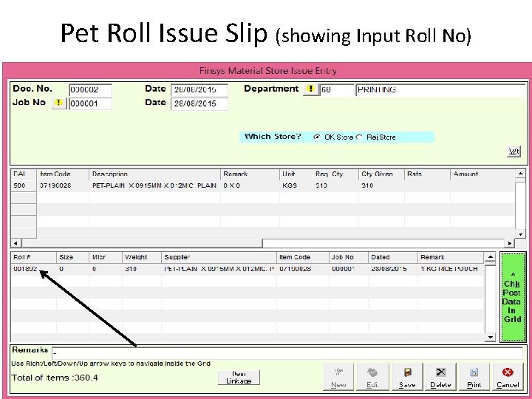Cancel the current entry
The width and height of the screenshot is (532, 399).
click(508, 377)
